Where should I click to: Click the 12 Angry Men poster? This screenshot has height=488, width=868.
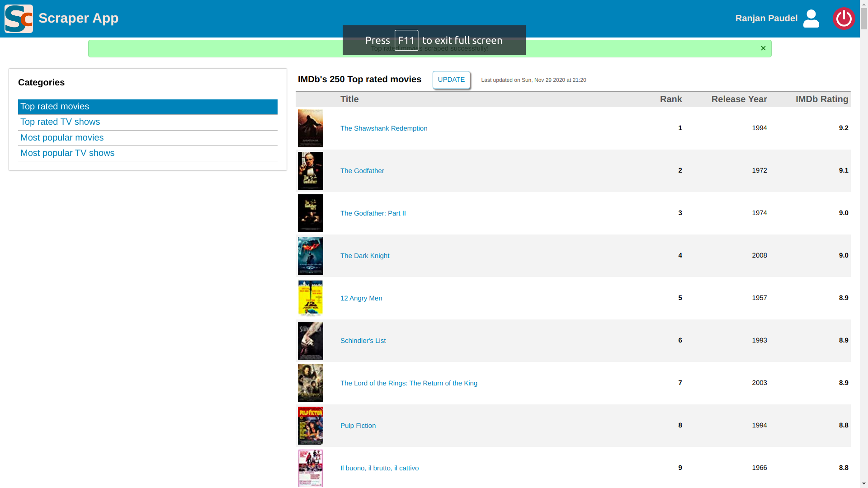pyautogui.click(x=310, y=298)
